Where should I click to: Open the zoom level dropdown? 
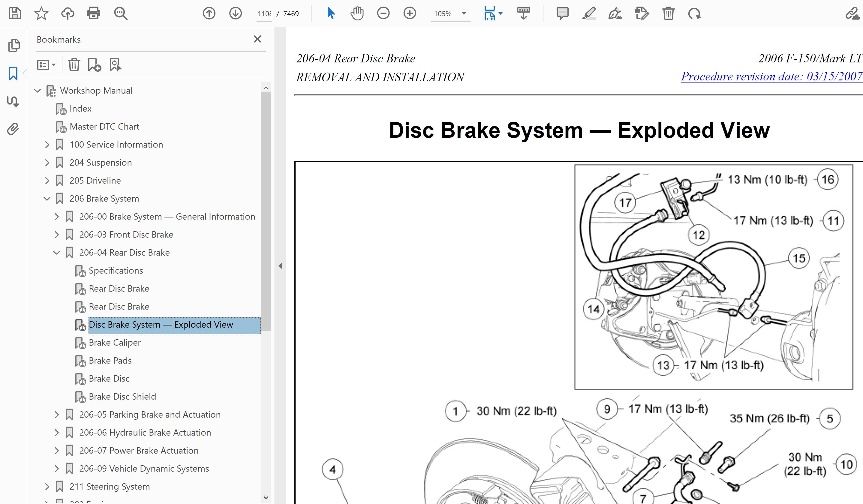click(x=464, y=14)
